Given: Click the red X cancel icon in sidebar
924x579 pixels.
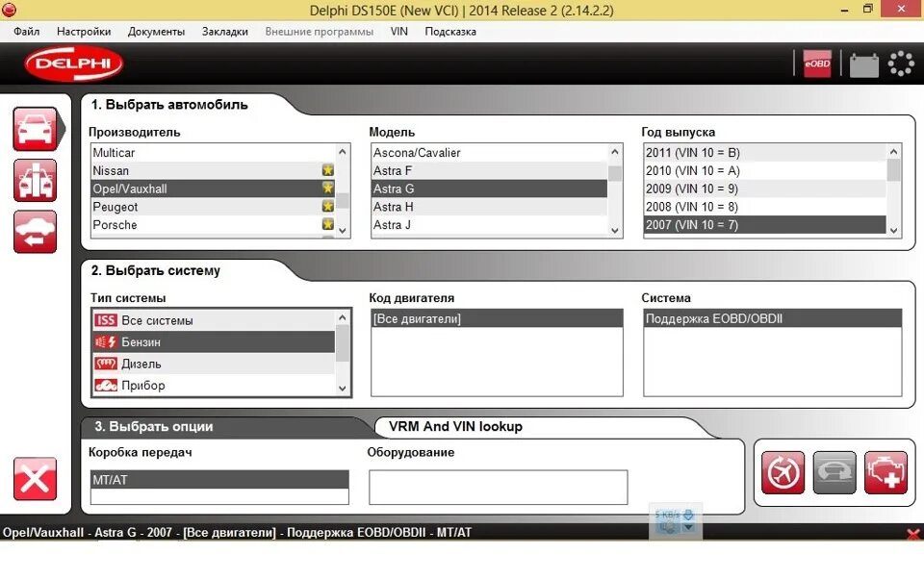Looking at the screenshot, I should 36,479.
